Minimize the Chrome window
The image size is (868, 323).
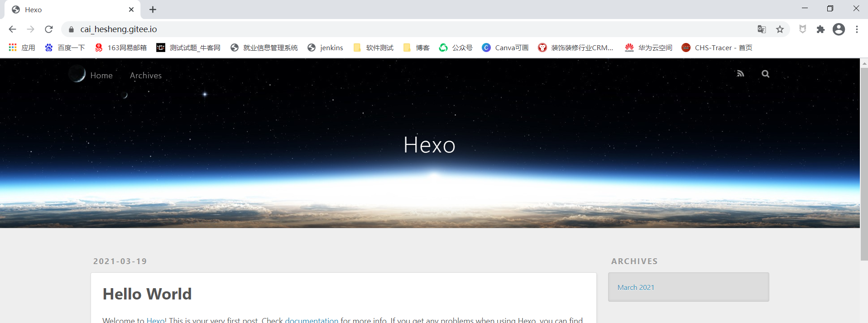click(805, 9)
